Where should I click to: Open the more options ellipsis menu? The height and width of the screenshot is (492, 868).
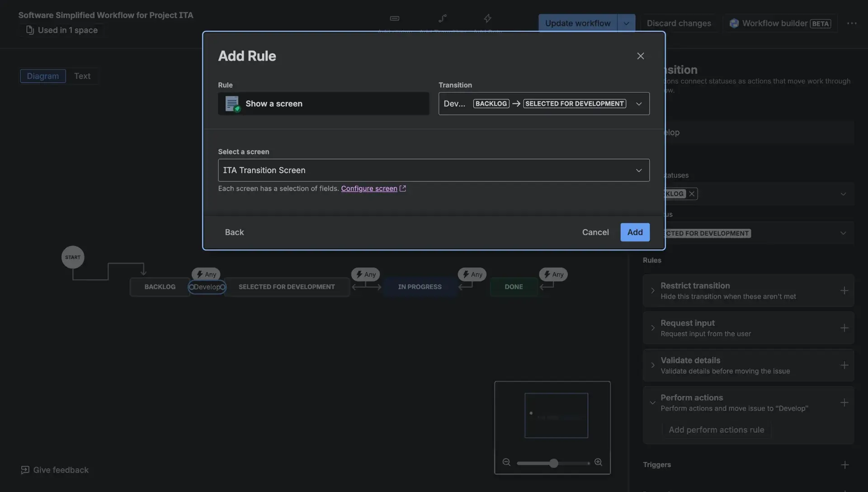(x=853, y=23)
